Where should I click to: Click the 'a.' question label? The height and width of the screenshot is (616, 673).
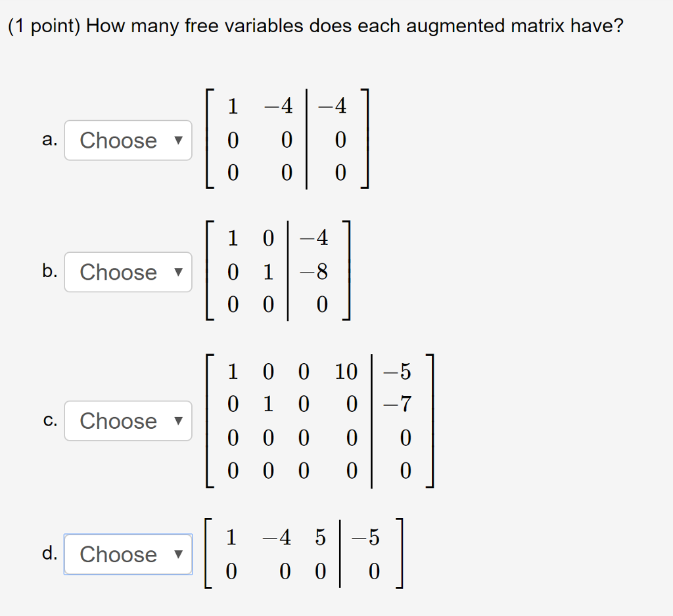(50, 140)
